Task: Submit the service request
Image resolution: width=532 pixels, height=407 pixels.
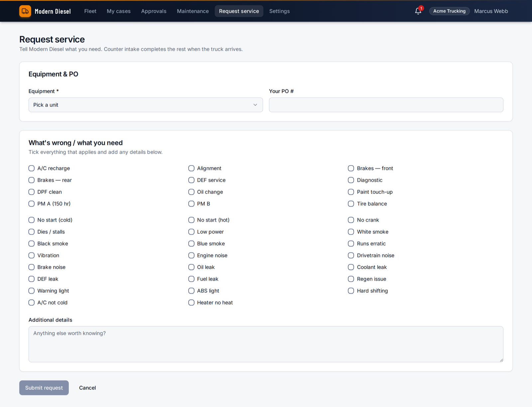Action: [44, 388]
